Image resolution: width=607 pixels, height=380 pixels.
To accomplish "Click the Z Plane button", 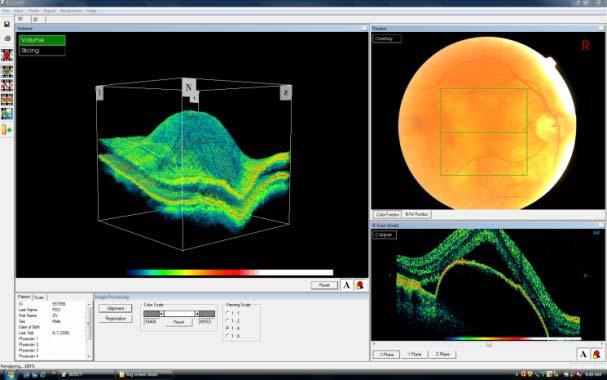I will [442, 354].
